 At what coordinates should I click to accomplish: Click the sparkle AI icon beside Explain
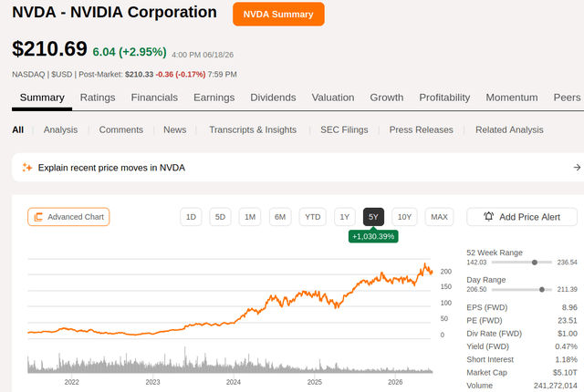26,168
